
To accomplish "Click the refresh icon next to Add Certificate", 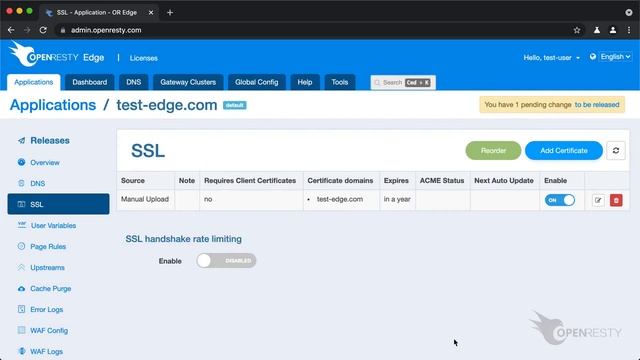I will (x=616, y=151).
